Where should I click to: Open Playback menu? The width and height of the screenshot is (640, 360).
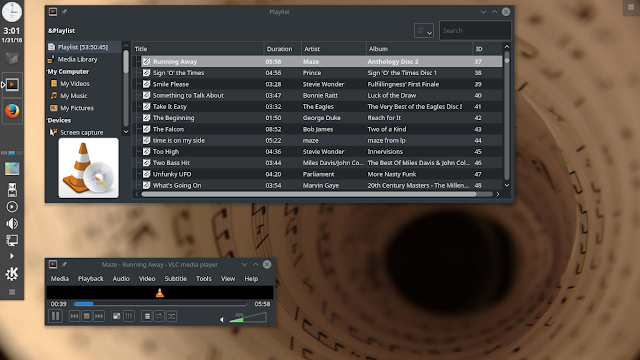(x=91, y=278)
